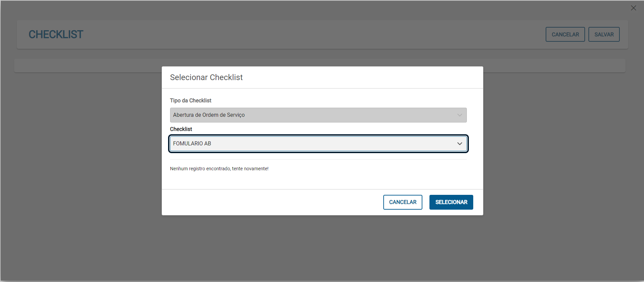Screen dimensions: 644x282
Task: Dismiss the dialog with its CANCELAR button
Action: (x=402, y=202)
